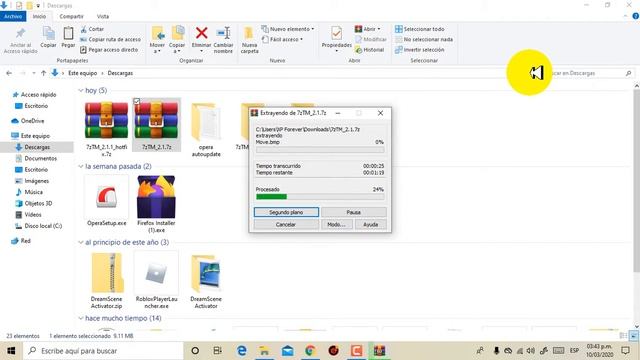The image size is (640, 360).
Task: Collapse the 'hoy (5)' group
Action: (x=80, y=90)
